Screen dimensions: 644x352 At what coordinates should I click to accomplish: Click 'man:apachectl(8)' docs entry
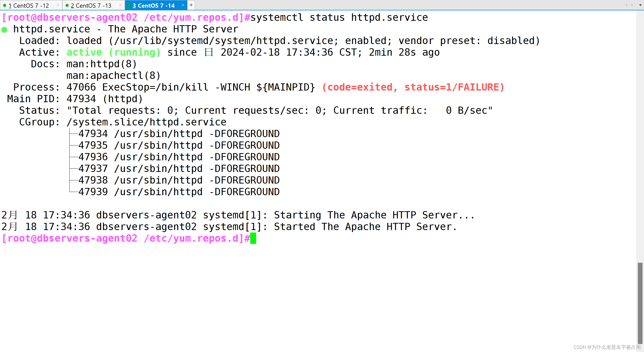click(113, 75)
